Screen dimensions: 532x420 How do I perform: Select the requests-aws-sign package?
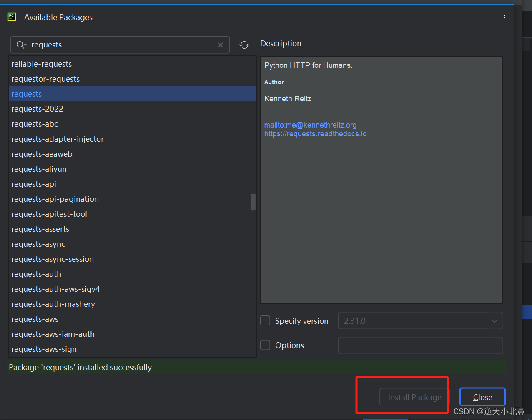44,349
